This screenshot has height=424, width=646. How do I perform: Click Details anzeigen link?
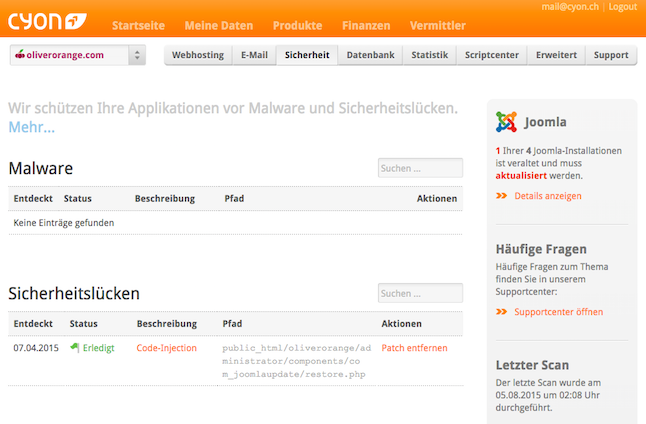548,196
